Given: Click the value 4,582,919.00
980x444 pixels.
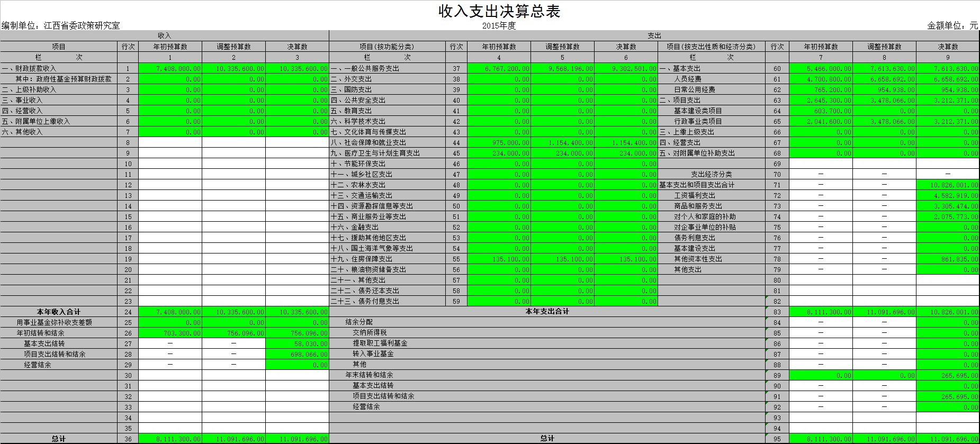Looking at the screenshot, I should pyautogui.click(x=948, y=195).
